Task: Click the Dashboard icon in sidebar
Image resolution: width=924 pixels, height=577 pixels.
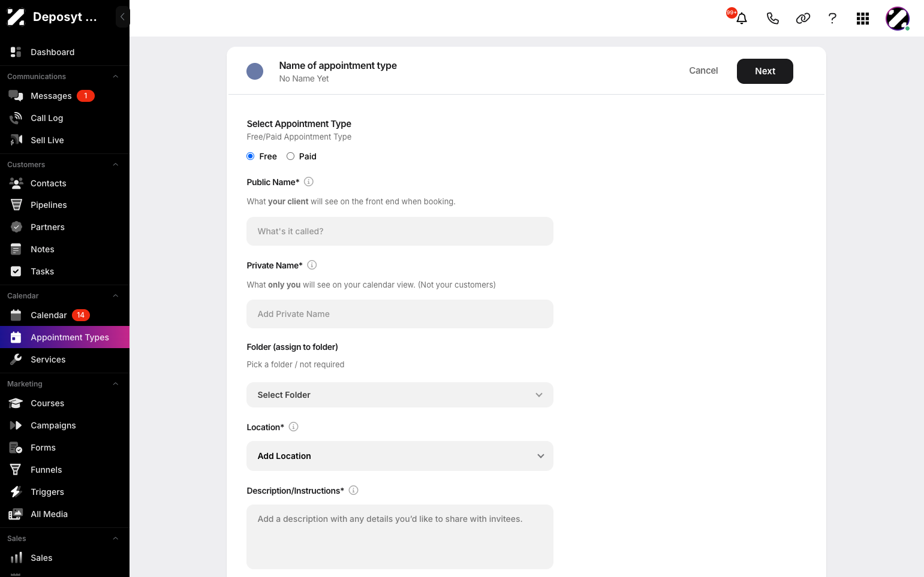Action: click(x=16, y=52)
